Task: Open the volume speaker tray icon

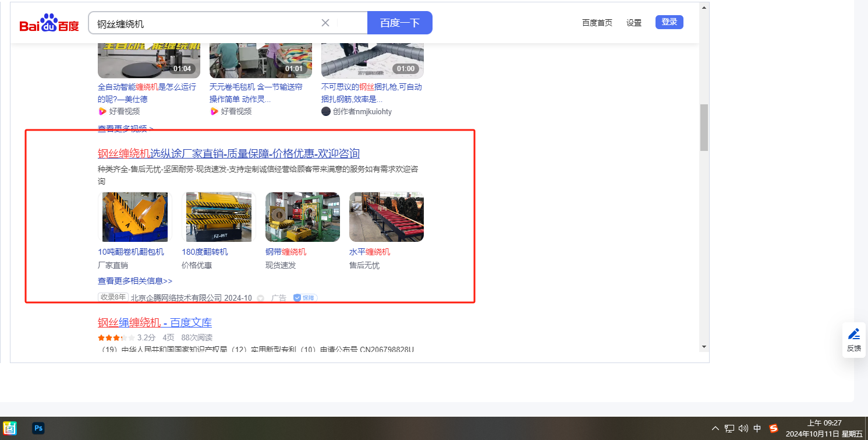Action: click(743, 428)
